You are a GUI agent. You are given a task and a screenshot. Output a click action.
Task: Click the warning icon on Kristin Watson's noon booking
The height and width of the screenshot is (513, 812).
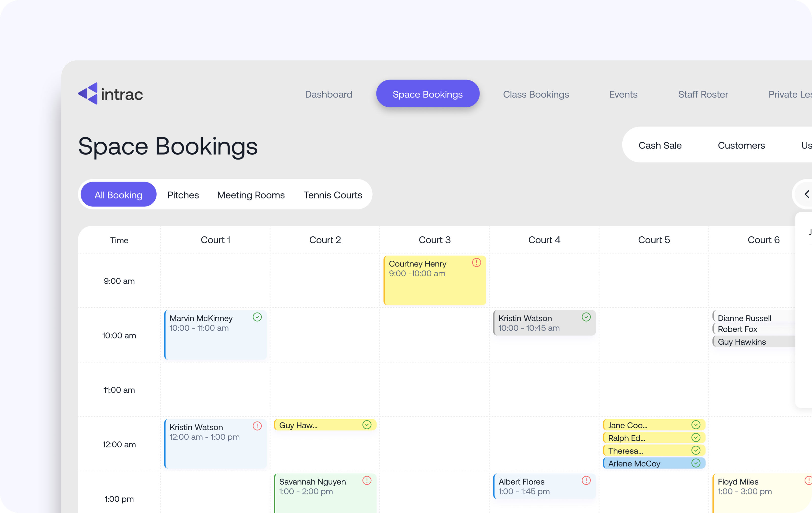click(x=257, y=426)
